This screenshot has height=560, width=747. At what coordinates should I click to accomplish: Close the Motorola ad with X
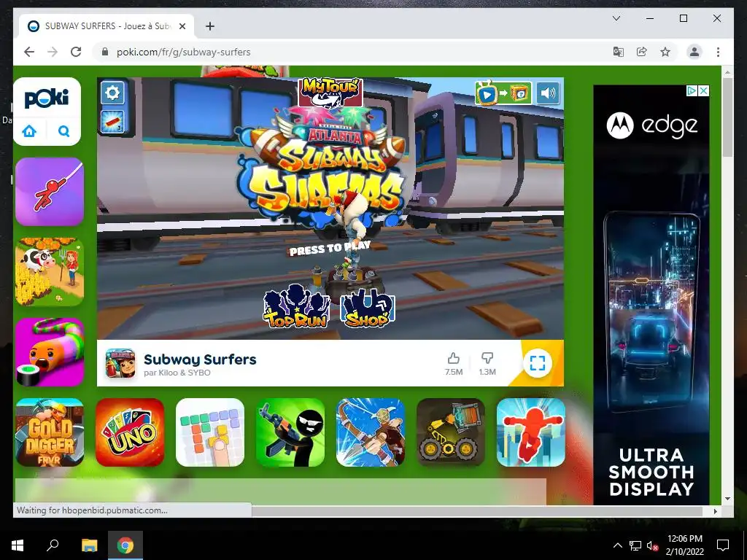(704, 90)
